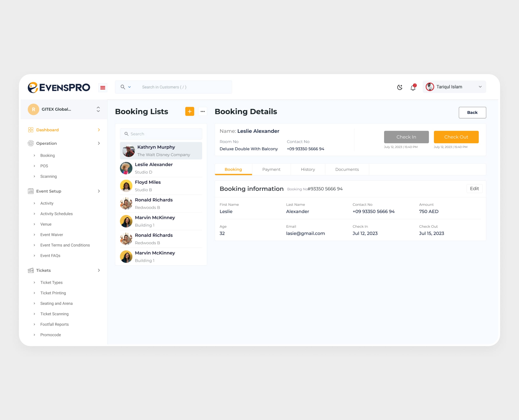Image resolution: width=519 pixels, height=420 pixels.
Task: Switch to the Payment tab
Action: (271, 169)
